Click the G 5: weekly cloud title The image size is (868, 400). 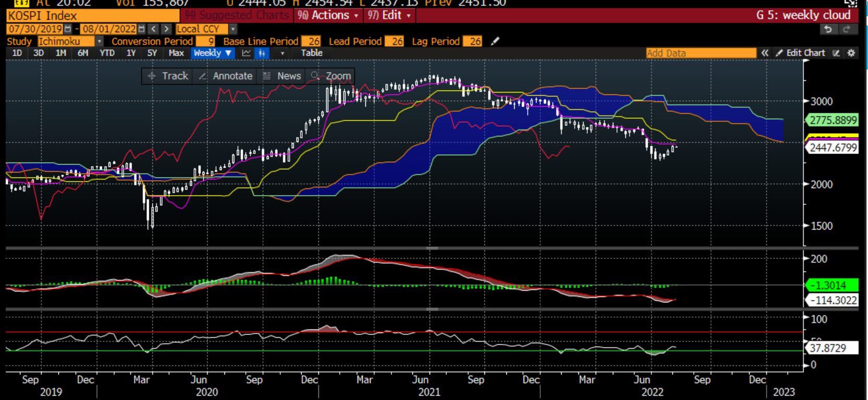803,15
